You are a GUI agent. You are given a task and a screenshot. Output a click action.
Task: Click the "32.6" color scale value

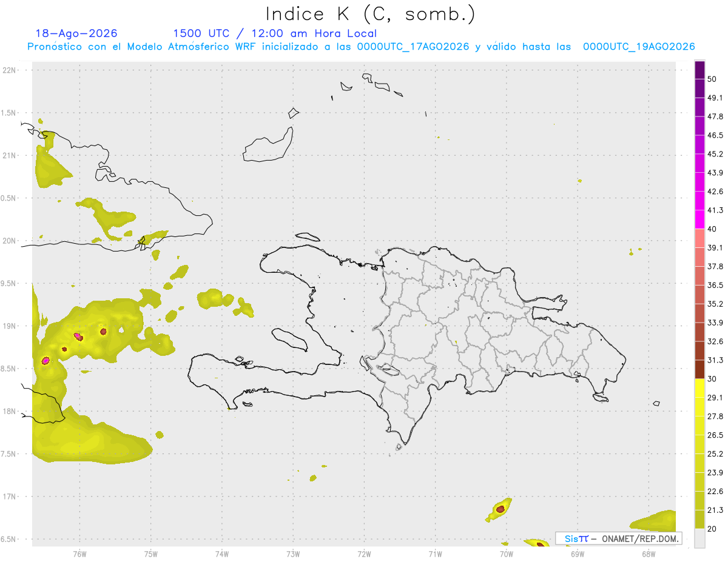tap(715, 341)
